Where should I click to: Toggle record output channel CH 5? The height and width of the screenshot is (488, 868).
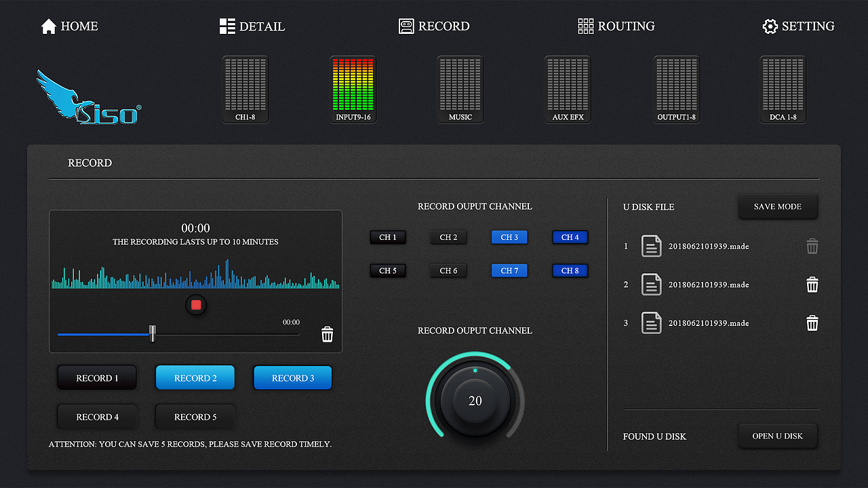coord(388,270)
